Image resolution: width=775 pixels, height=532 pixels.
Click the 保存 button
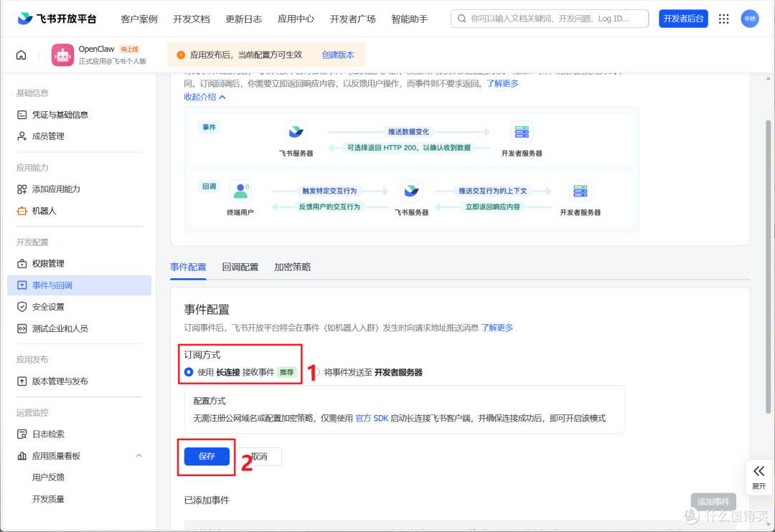coord(207,457)
